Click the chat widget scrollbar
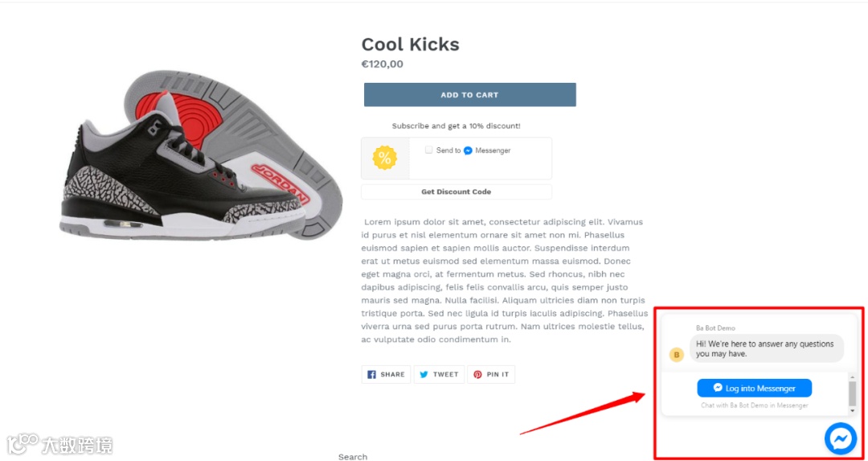 click(x=852, y=393)
